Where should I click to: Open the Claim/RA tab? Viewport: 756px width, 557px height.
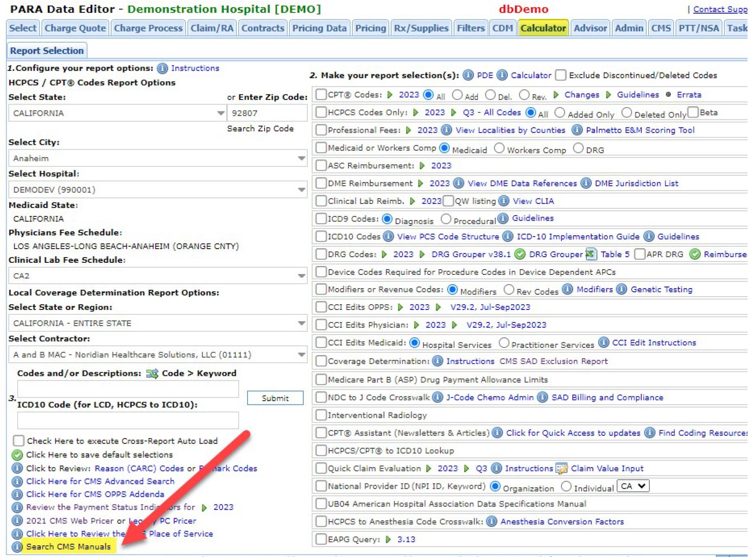coord(212,28)
